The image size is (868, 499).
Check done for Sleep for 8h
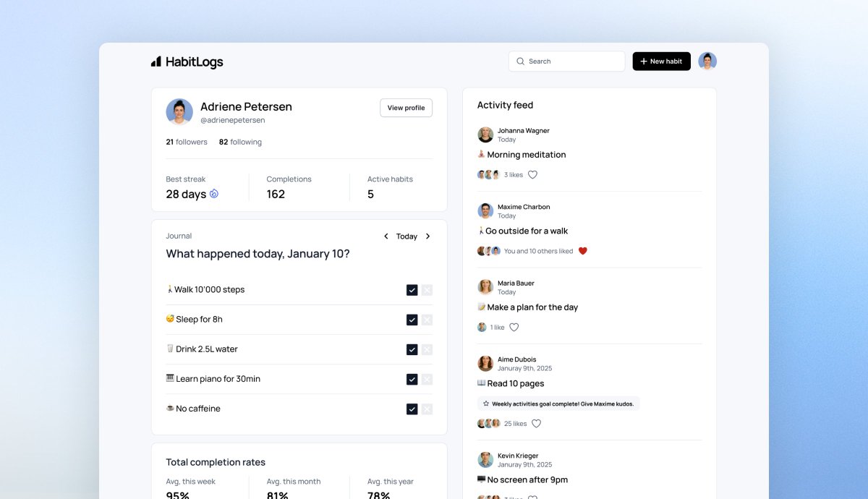pyautogui.click(x=412, y=320)
